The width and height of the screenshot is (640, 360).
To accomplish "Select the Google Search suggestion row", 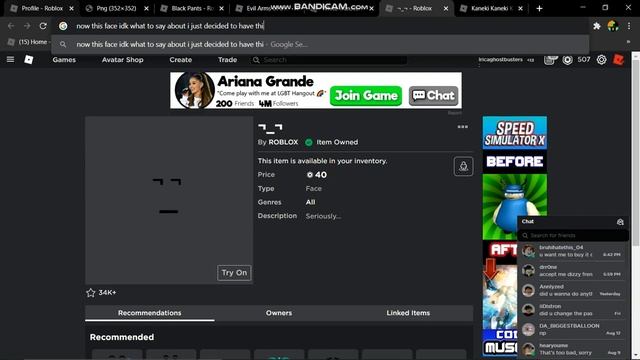I will tap(320, 44).
